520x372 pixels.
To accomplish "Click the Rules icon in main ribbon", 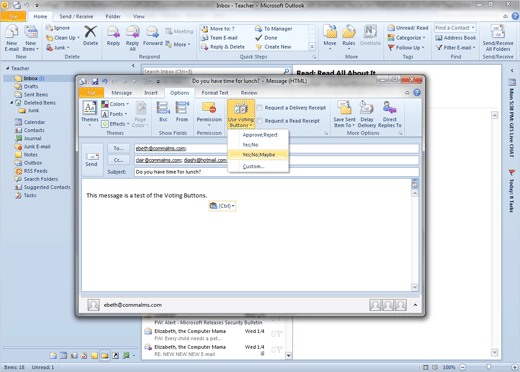I will pyautogui.click(x=349, y=37).
